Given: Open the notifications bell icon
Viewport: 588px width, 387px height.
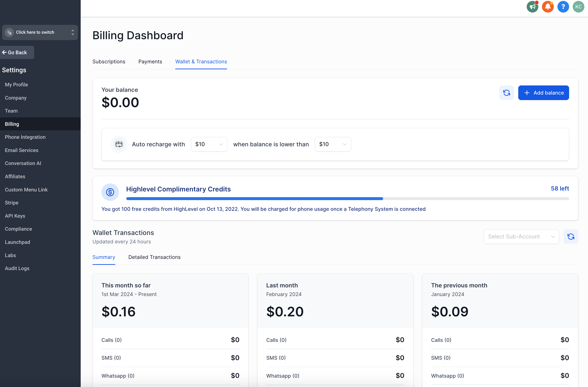Looking at the screenshot, I should 547,7.
